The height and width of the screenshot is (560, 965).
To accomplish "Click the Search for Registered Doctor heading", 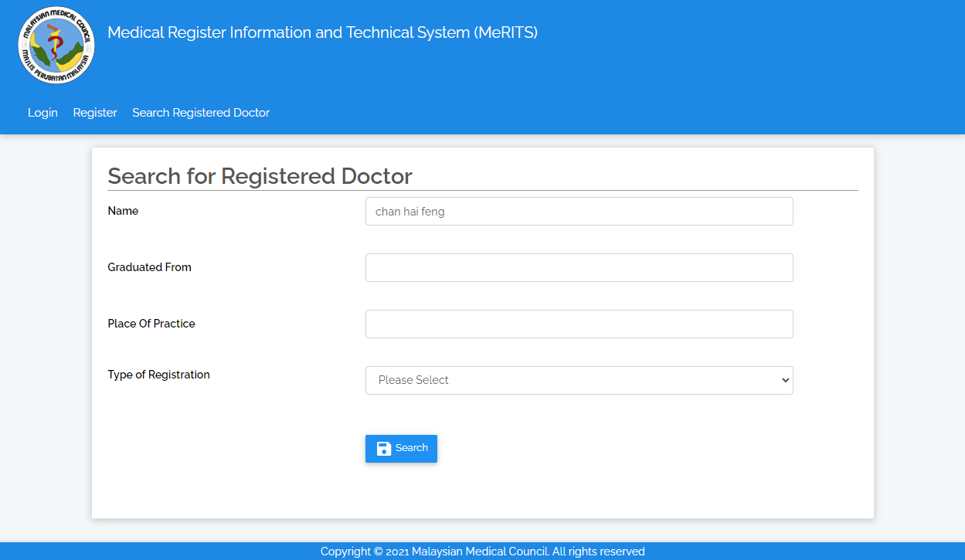I will [x=260, y=176].
